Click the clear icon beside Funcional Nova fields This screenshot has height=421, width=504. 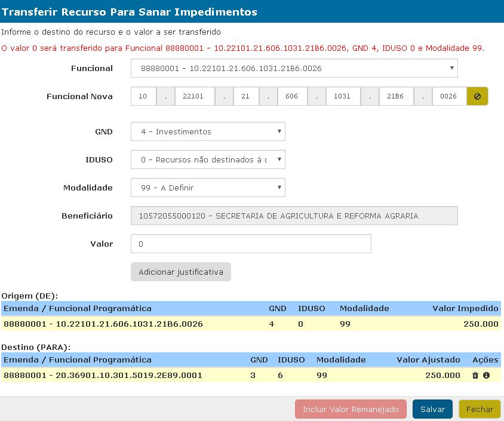(x=477, y=96)
